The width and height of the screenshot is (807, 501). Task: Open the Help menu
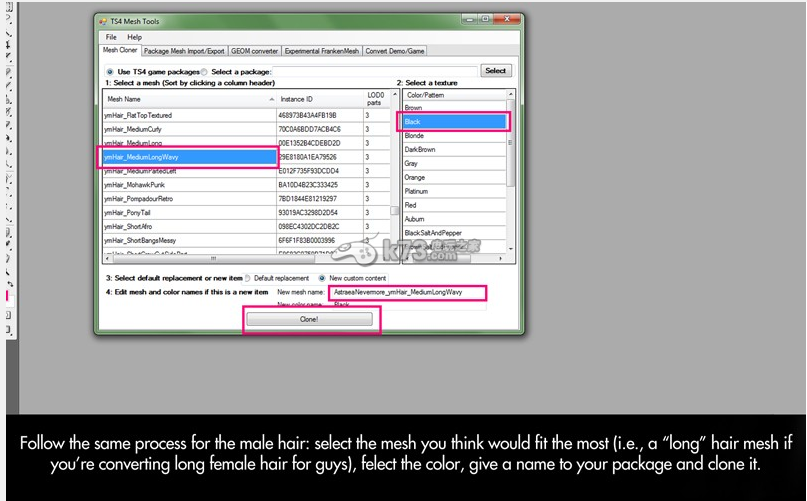pos(134,37)
